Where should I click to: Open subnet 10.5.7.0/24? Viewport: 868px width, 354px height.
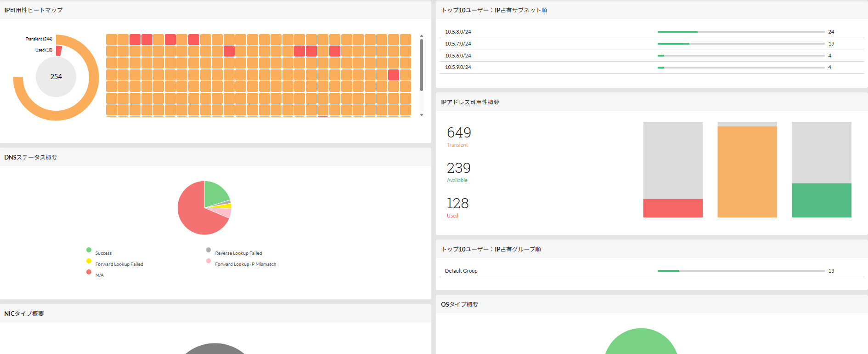click(x=458, y=44)
